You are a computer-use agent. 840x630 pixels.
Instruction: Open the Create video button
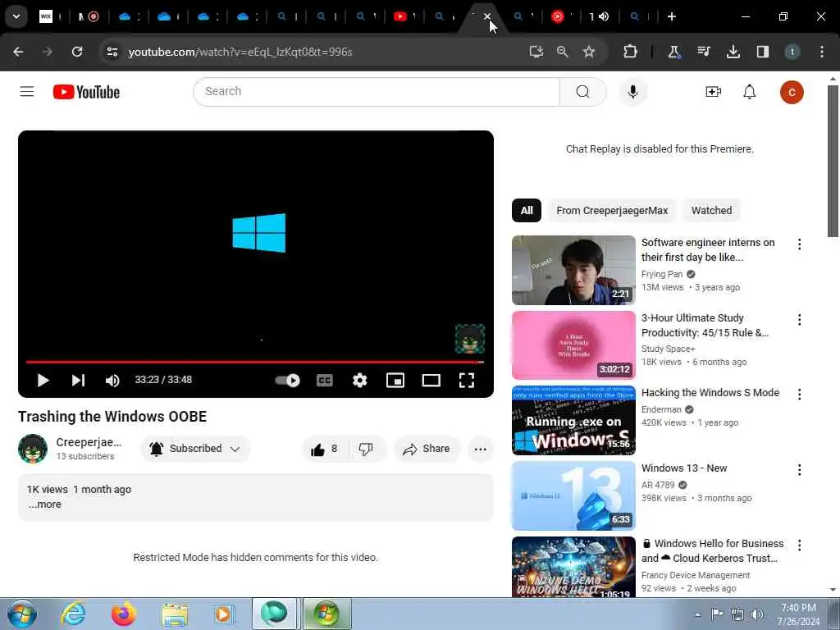coord(713,92)
